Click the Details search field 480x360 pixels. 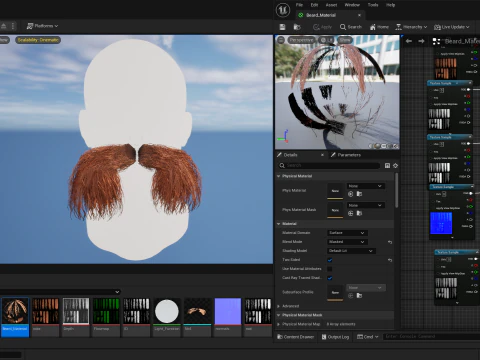pyautogui.click(x=329, y=165)
